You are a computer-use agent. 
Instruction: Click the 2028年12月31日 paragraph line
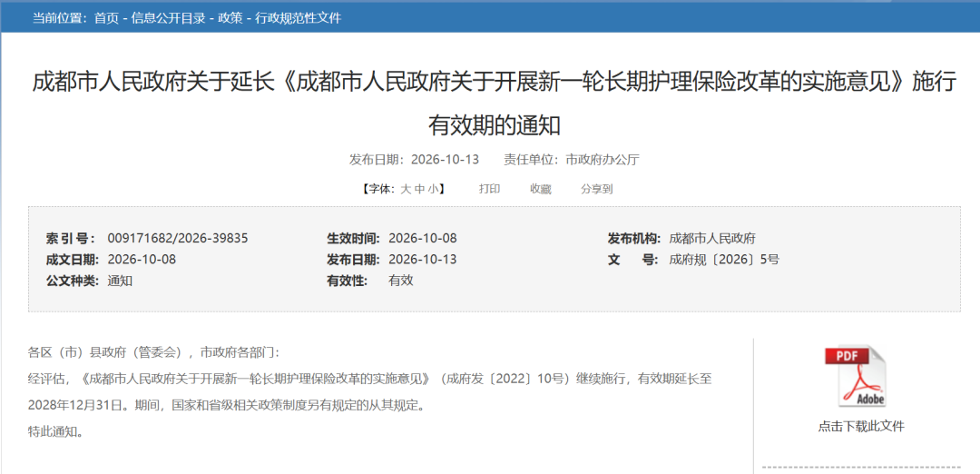tap(226, 405)
